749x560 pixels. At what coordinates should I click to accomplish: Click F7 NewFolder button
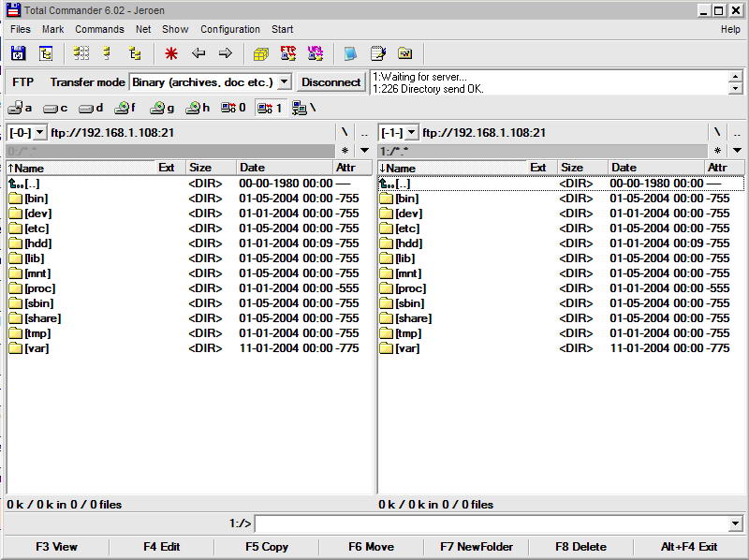point(477,547)
